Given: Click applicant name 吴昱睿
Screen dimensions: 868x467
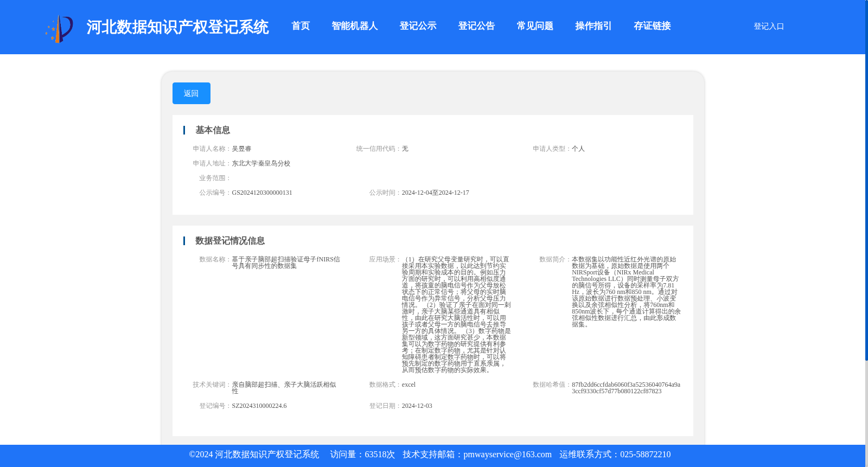Looking at the screenshot, I should click(x=241, y=149).
